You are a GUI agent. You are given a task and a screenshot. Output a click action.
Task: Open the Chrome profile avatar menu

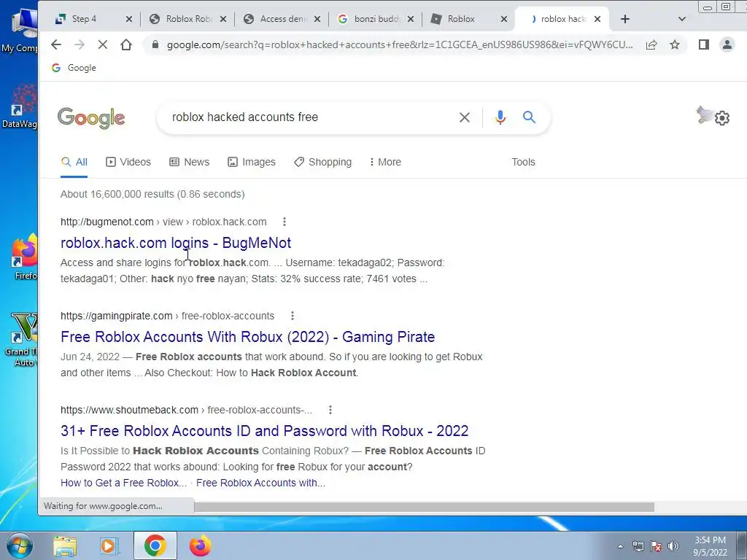727,44
